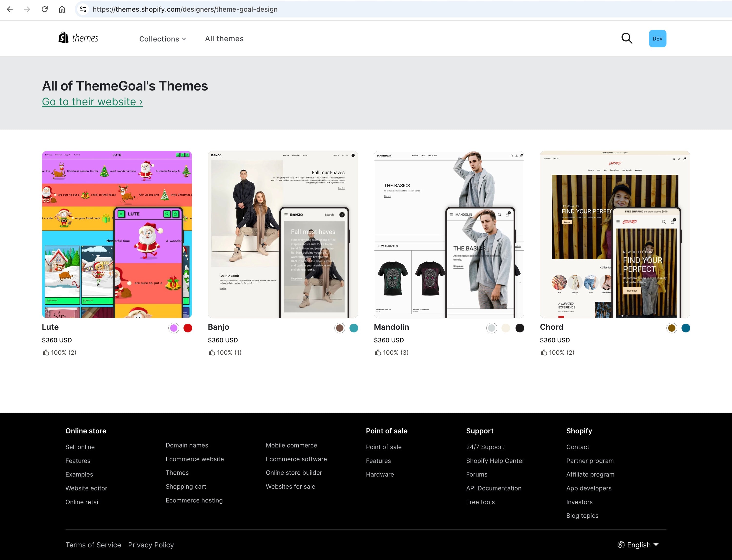Choose Themes from the Online store footer menu
This screenshot has height=560, width=732.
pos(177,472)
